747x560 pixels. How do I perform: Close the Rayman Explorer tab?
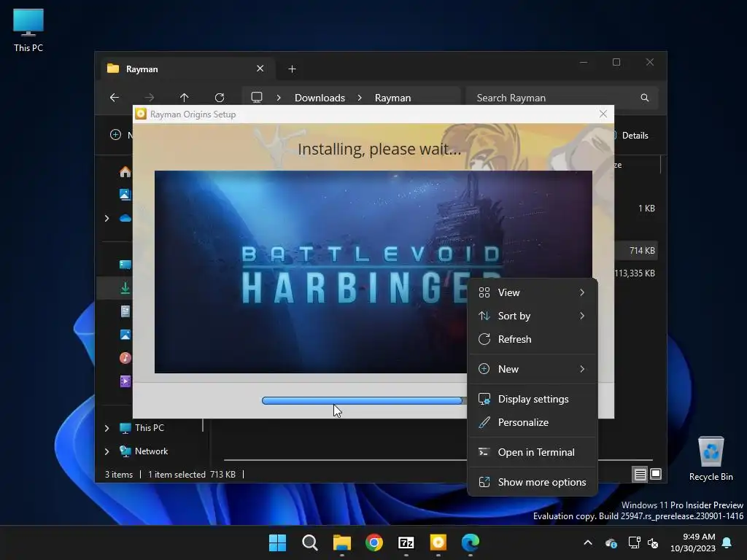click(x=260, y=69)
